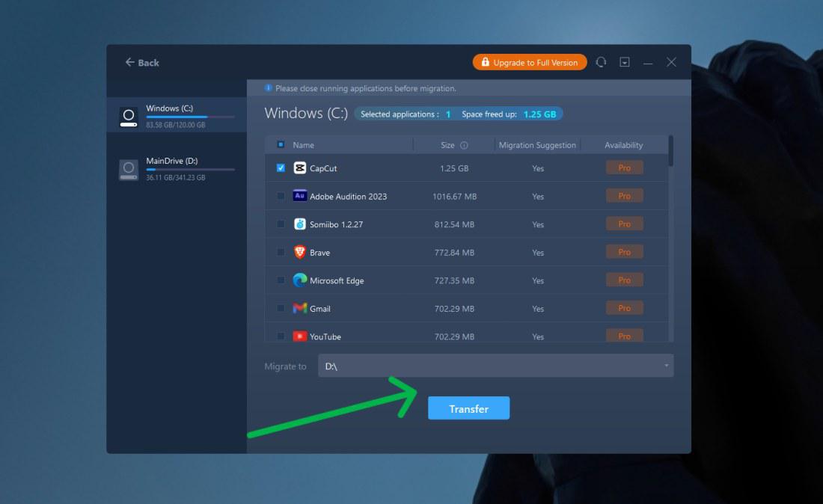Screen dimensions: 823x504
Task: Click the 772.84 MB size value
Action: pos(455,253)
